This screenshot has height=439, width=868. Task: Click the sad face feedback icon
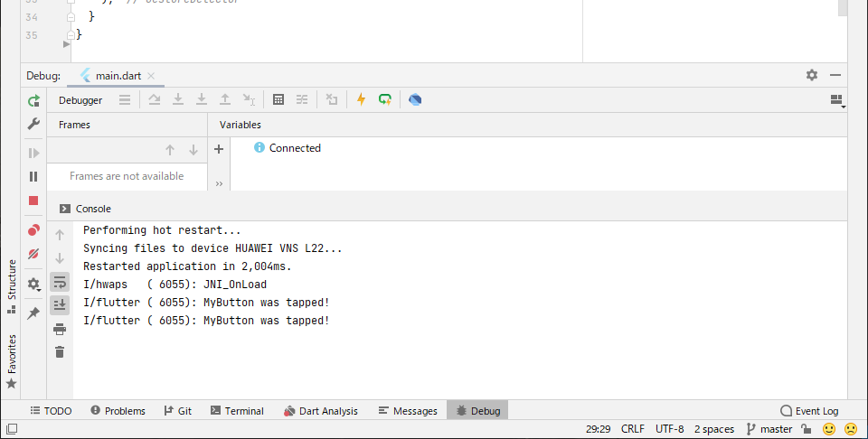click(851, 429)
